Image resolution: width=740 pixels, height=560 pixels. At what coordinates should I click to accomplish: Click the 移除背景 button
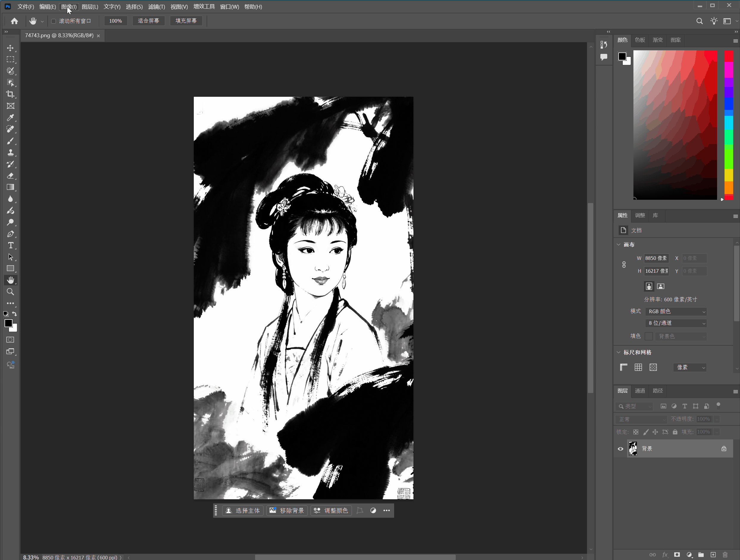click(x=287, y=511)
